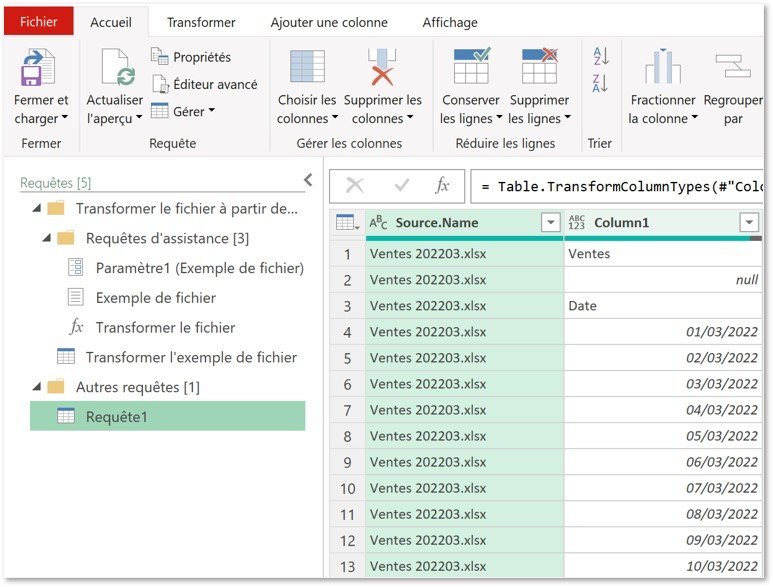Click the Actualiser l'aperçu icon
Image resolution: width=773 pixels, height=587 pixels.
(x=118, y=67)
